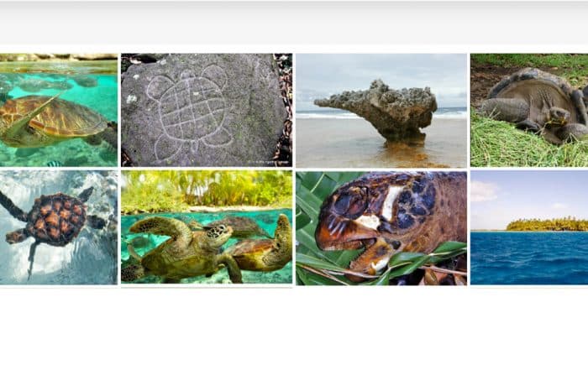The height and width of the screenshot is (370, 588).
Task: Click the orange-brown shell of the overhead turtle
Action: (x=57, y=219)
